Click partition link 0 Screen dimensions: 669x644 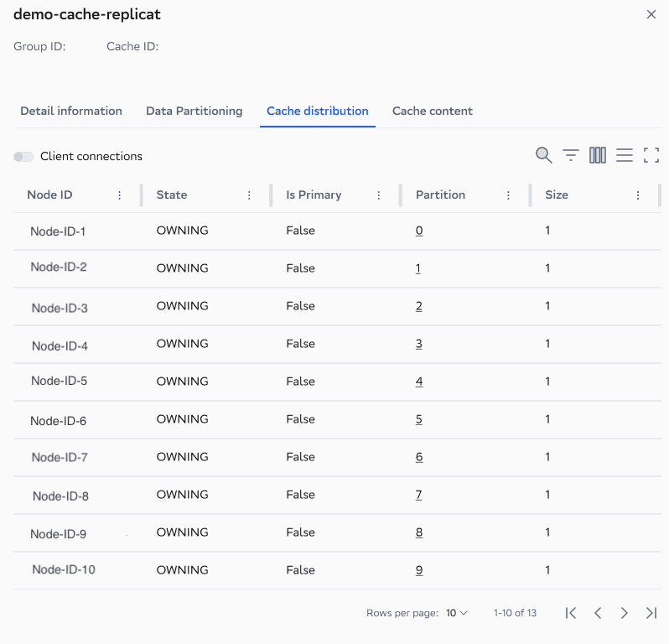pyautogui.click(x=419, y=231)
